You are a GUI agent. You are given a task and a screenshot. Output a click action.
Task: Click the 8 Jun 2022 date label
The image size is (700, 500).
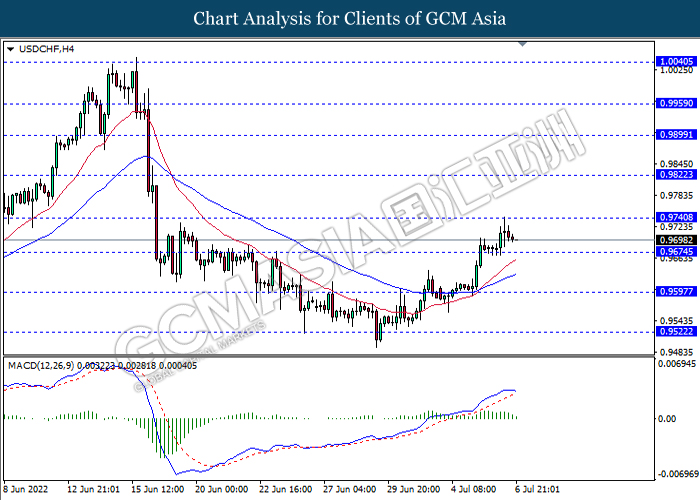[x=25, y=489]
